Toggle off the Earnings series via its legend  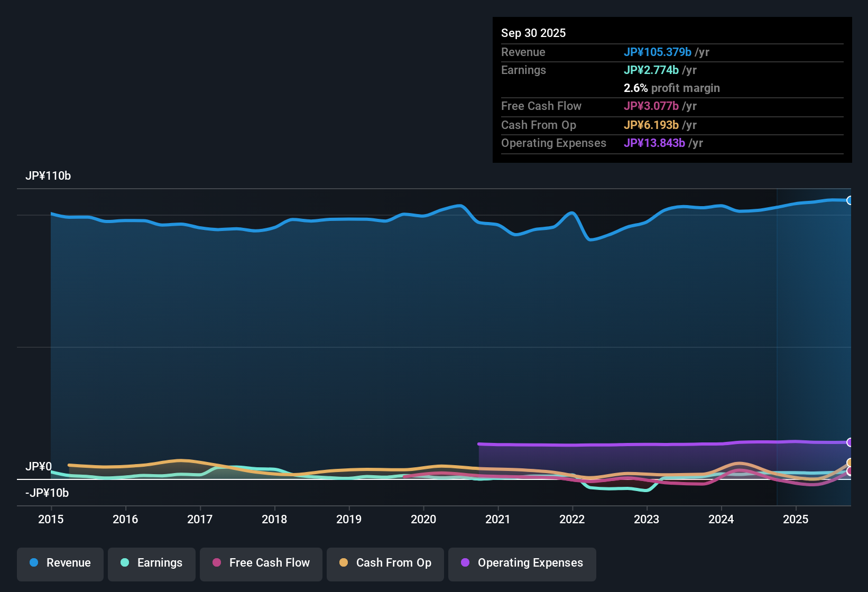tap(152, 563)
